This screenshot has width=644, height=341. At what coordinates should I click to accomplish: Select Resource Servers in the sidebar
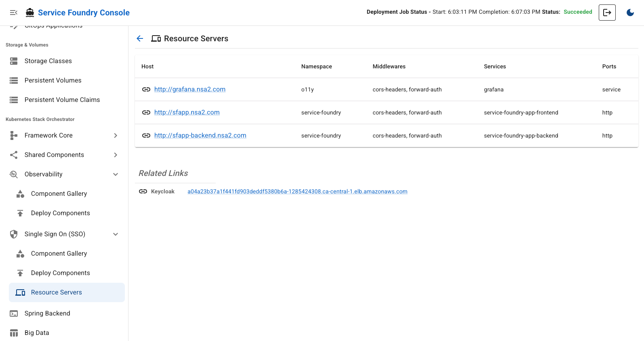[x=67, y=292]
